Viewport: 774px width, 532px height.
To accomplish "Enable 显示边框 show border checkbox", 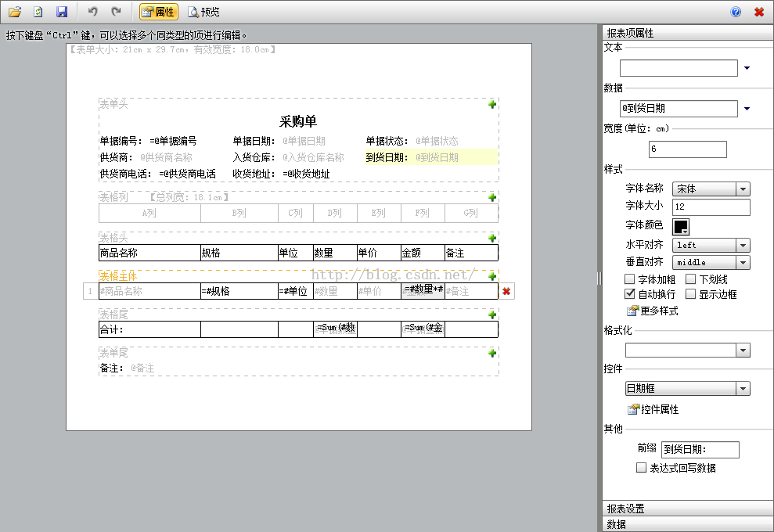I will pyautogui.click(x=690, y=294).
